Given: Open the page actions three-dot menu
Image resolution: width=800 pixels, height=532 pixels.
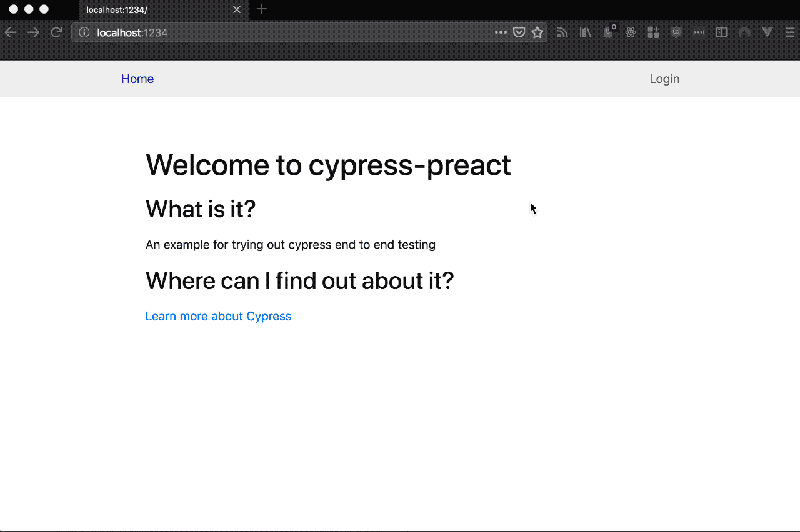Looking at the screenshot, I should 501,32.
